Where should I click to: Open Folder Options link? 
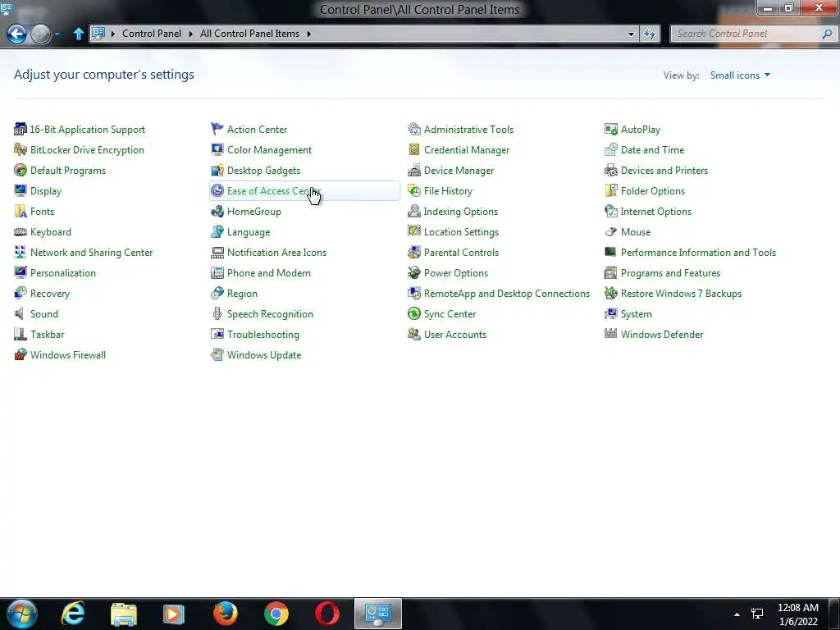[652, 190]
